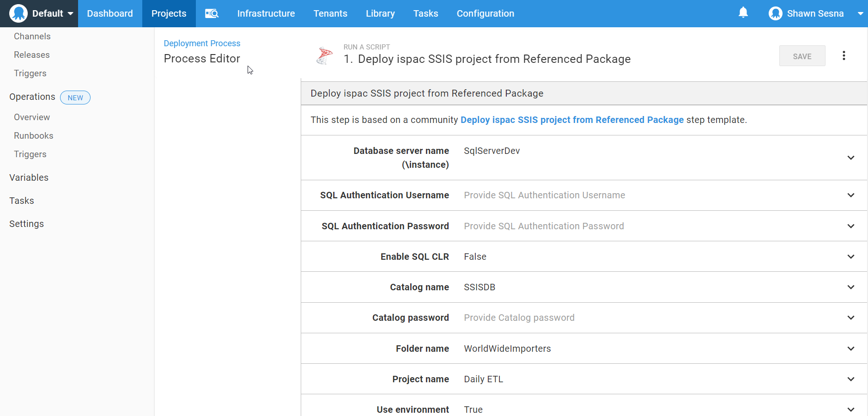Open the Dashboard tab
The image size is (868, 416).
pyautogui.click(x=110, y=13)
